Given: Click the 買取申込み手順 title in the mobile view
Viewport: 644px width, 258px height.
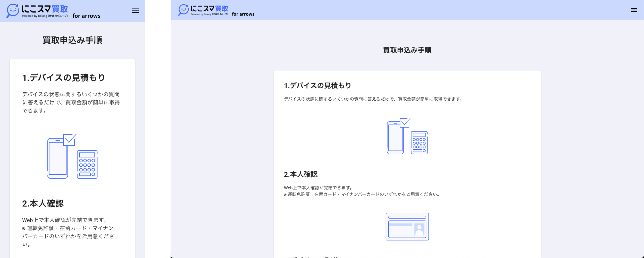Looking at the screenshot, I should click(72, 40).
